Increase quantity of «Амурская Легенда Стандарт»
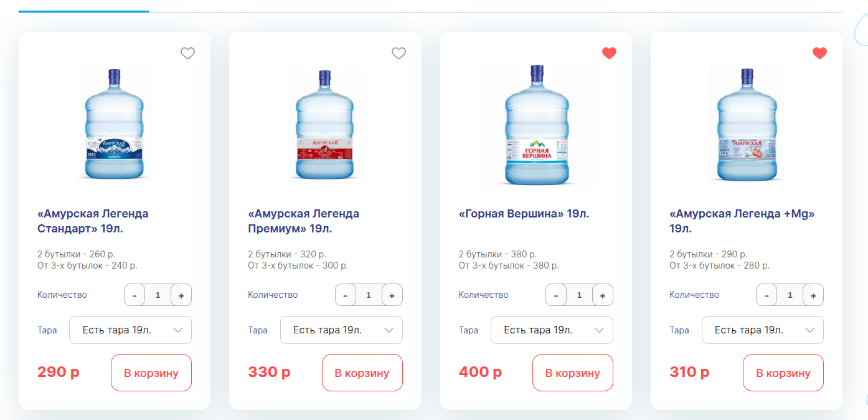This screenshot has width=868, height=420. tap(181, 295)
